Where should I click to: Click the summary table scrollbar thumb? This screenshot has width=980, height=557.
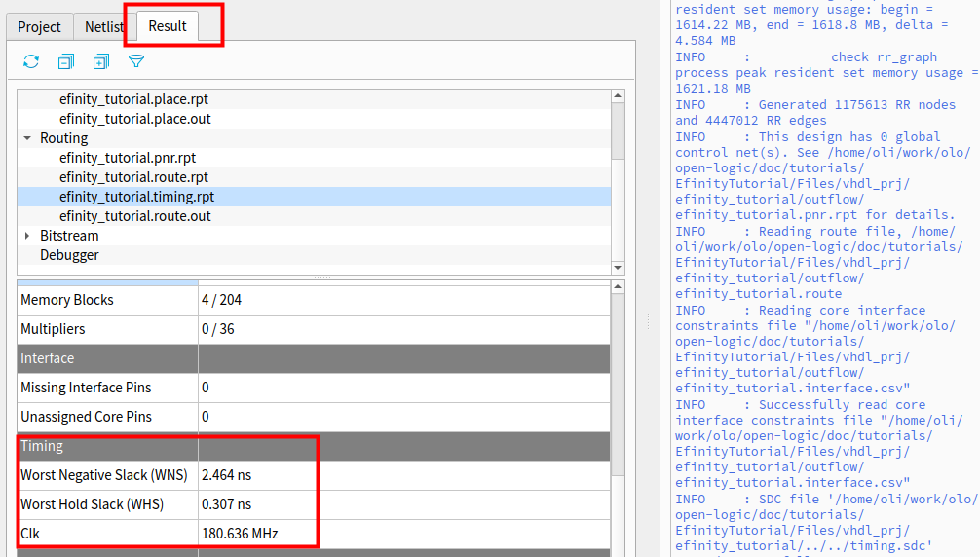click(618, 385)
